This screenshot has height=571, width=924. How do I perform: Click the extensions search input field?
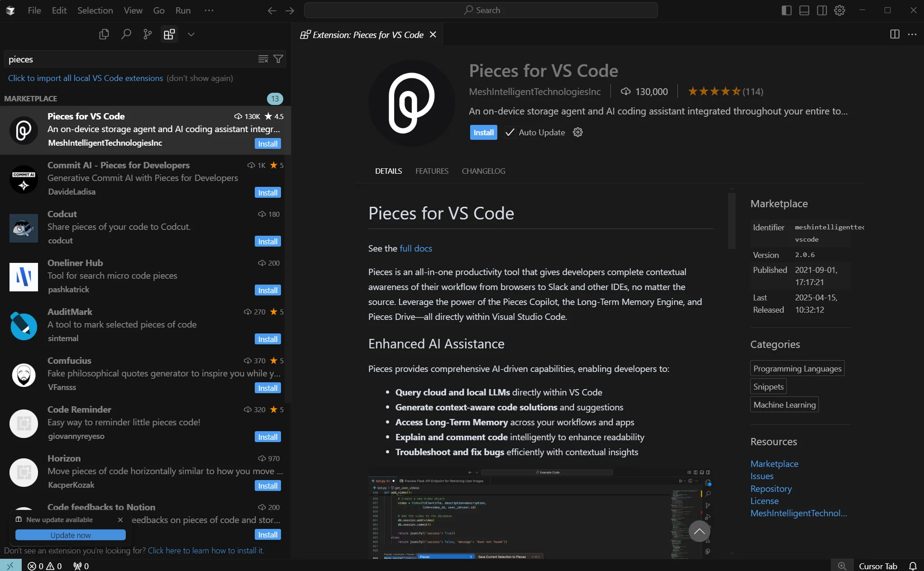(131, 59)
